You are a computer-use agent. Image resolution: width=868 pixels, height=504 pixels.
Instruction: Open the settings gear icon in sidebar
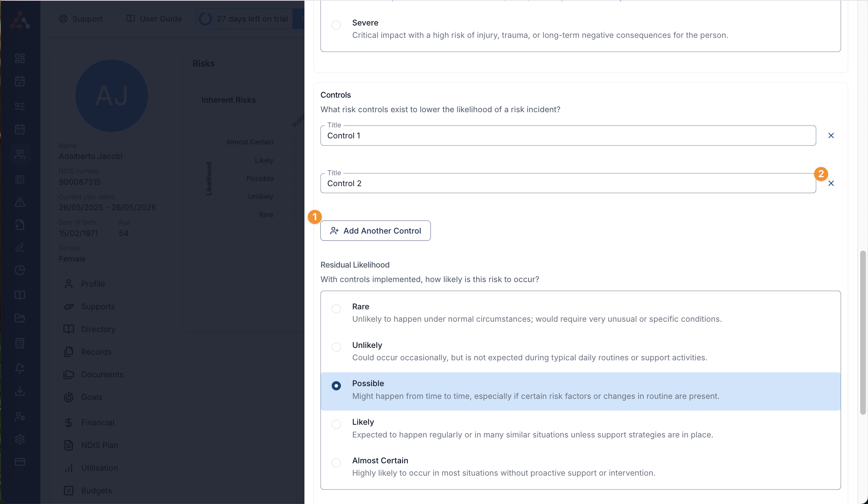click(x=20, y=439)
